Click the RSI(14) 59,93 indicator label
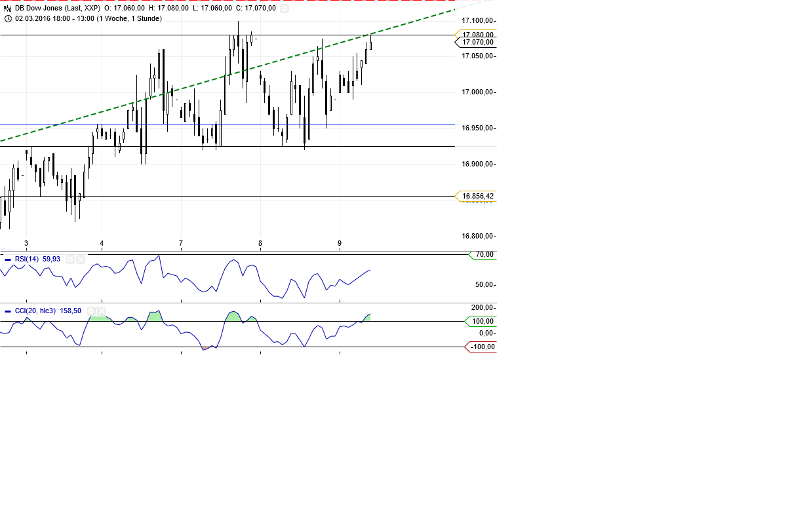The image size is (809, 532). coord(36,259)
